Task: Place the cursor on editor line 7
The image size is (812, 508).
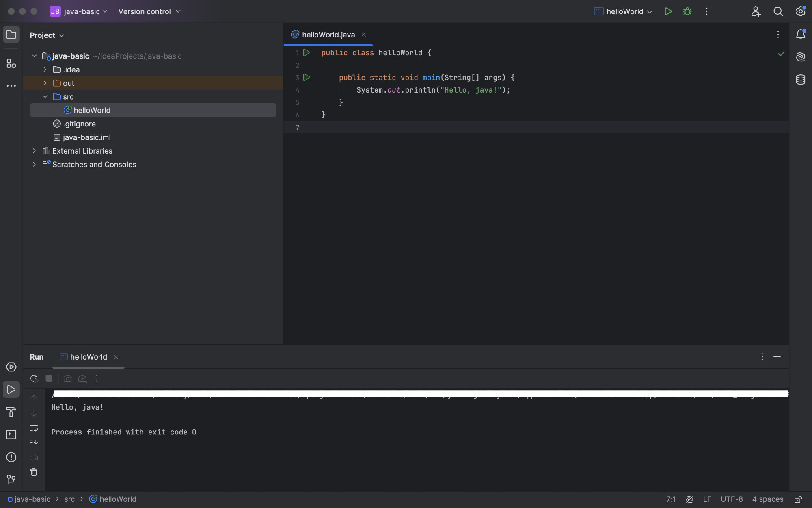Action: (554, 127)
